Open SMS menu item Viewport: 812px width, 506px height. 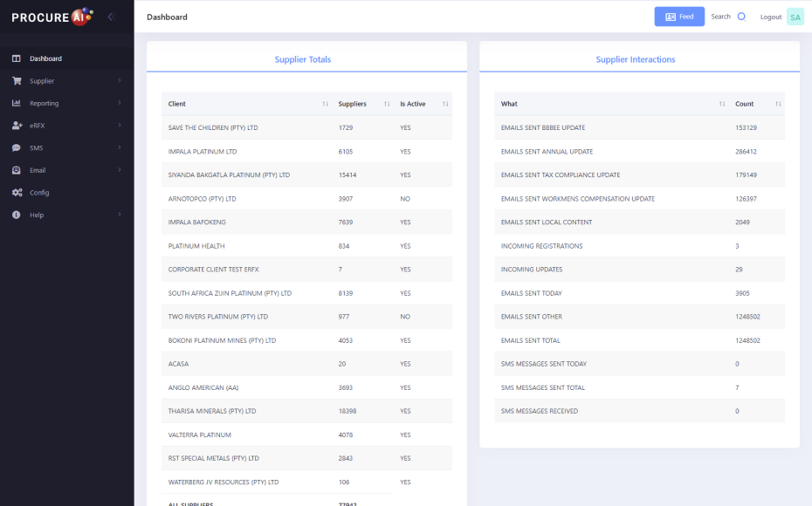[67, 148]
